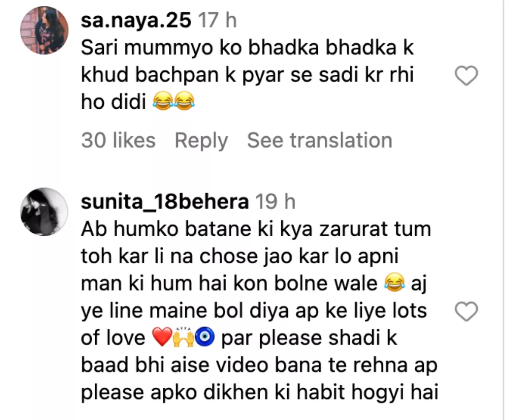The height and width of the screenshot is (420, 510).
Task: View the '30 likes' list
Action: tap(118, 140)
